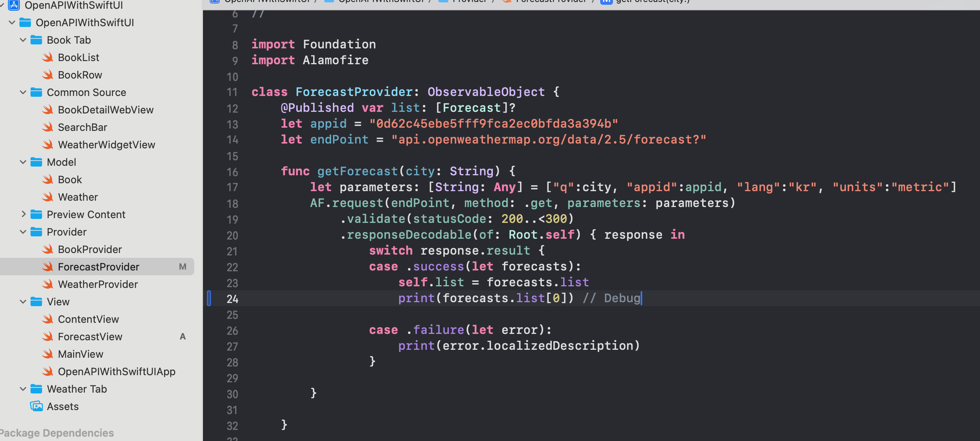Viewport: 980px width, 441px height.
Task: Click the OpenAPIWithSwiftUIApp swift icon
Action: [48, 372]
